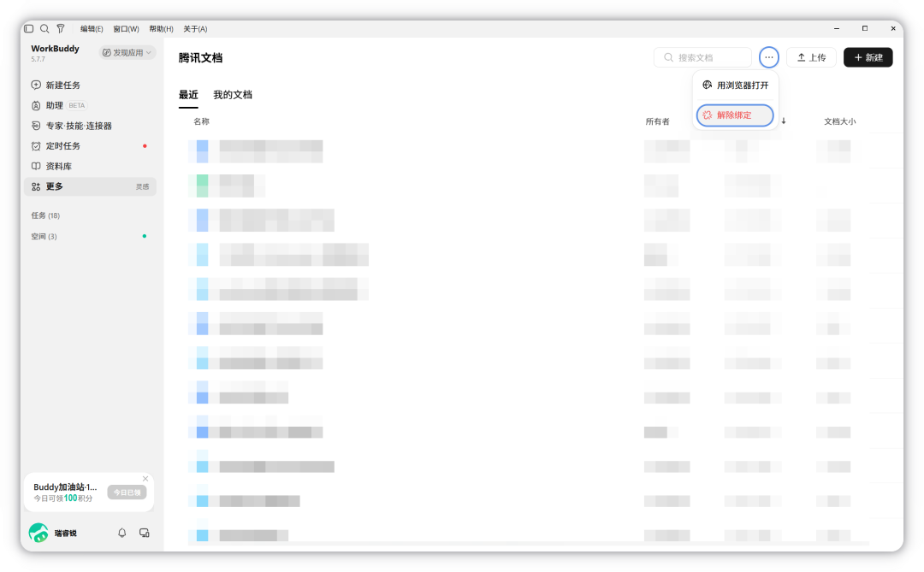The width and height of the screenshot is (924, 572).
Task: Open the Buddy加油站 card title
Action: [x=65, y=486]
